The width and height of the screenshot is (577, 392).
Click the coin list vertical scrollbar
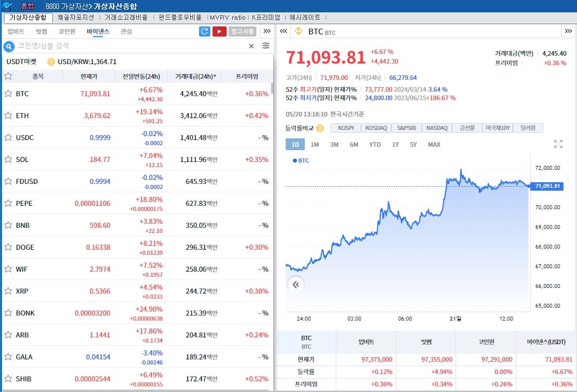click(273, 88)
